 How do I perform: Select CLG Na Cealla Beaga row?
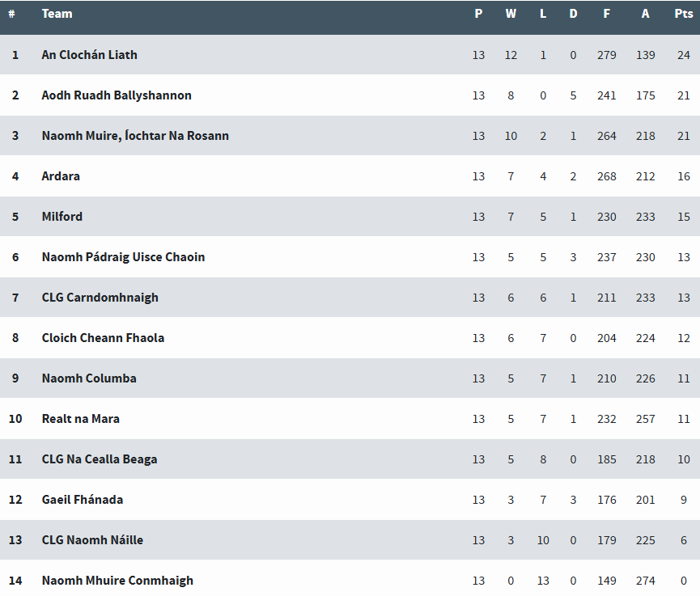[x=100, y=459]
